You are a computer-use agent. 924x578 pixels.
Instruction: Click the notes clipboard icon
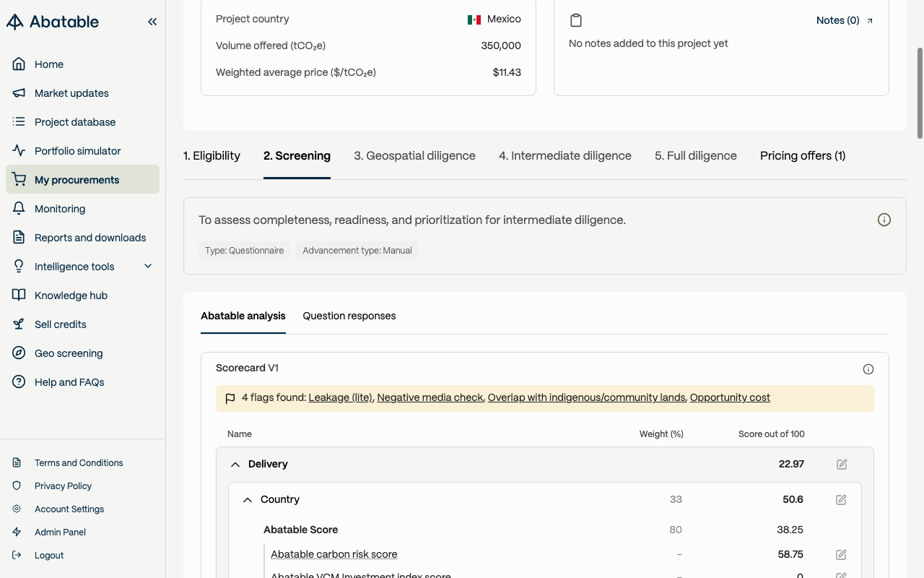pyautogui.click(x=576, y=20)
